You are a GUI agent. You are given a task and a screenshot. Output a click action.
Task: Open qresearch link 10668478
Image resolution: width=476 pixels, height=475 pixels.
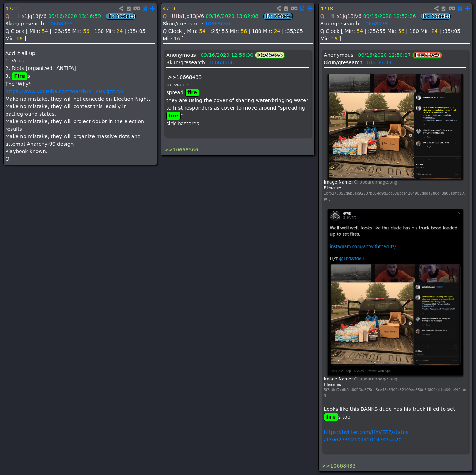(x=375, y=24)
